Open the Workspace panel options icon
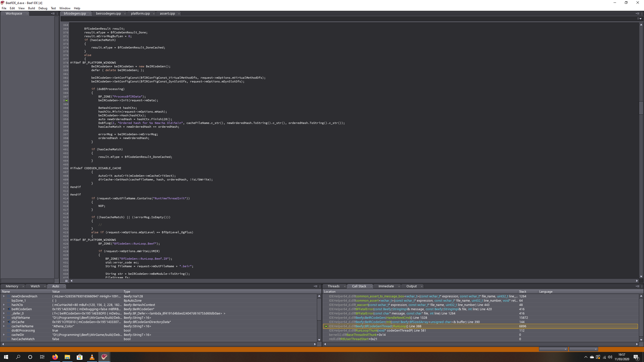This screenshot has width=644, height=362. click(x=53, y=13)
